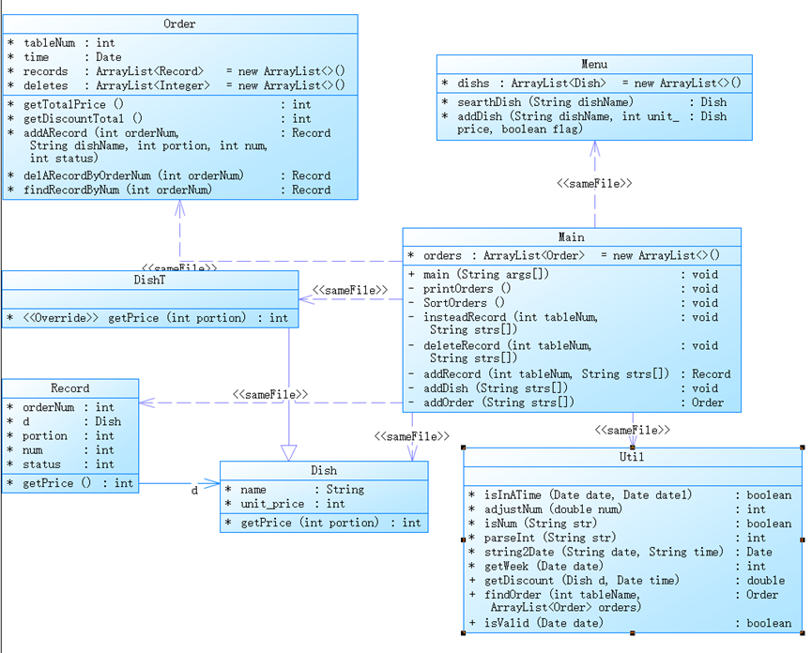
Task: Select the getPrice (int portion) method in Dish
Action: [x=323, y=523]
